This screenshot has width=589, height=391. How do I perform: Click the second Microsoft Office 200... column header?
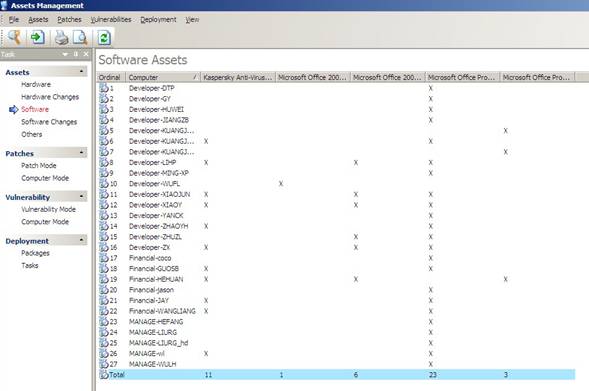(x=388, y=77)
